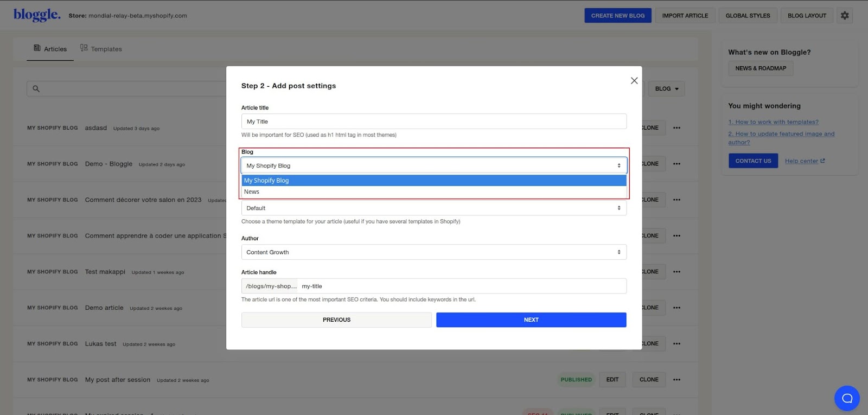Open more options for Lukas test article
The width and height of the screenshot is (868, 415).
[x=676, y=343]
